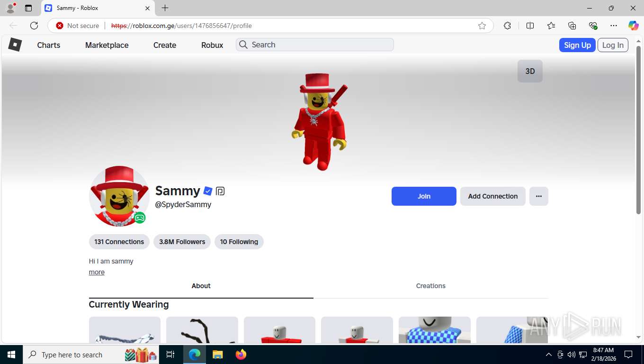Viewport: 644px width, 364px height.
Task: Launch Firefox from taskbar
Action: pos(241,355)
